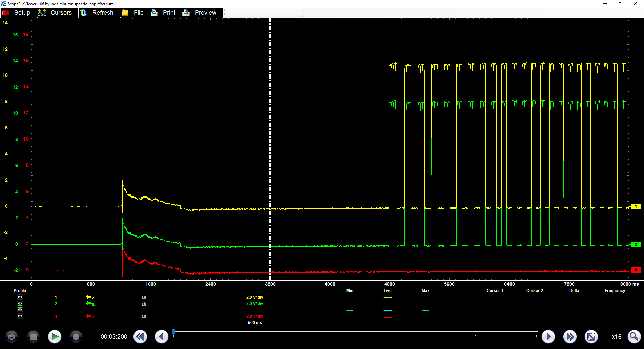Click the Record button
This screenshot has width=644, height=349.
coord(76,336)
